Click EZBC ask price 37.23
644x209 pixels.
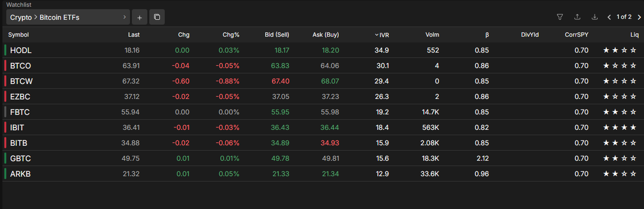330,97
